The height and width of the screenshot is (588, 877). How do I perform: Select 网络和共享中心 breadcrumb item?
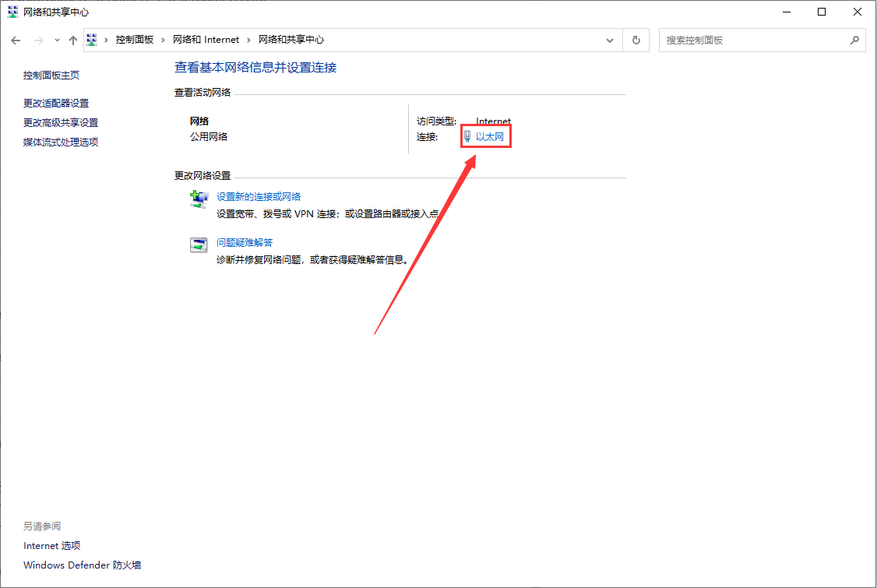click(291, 40)
